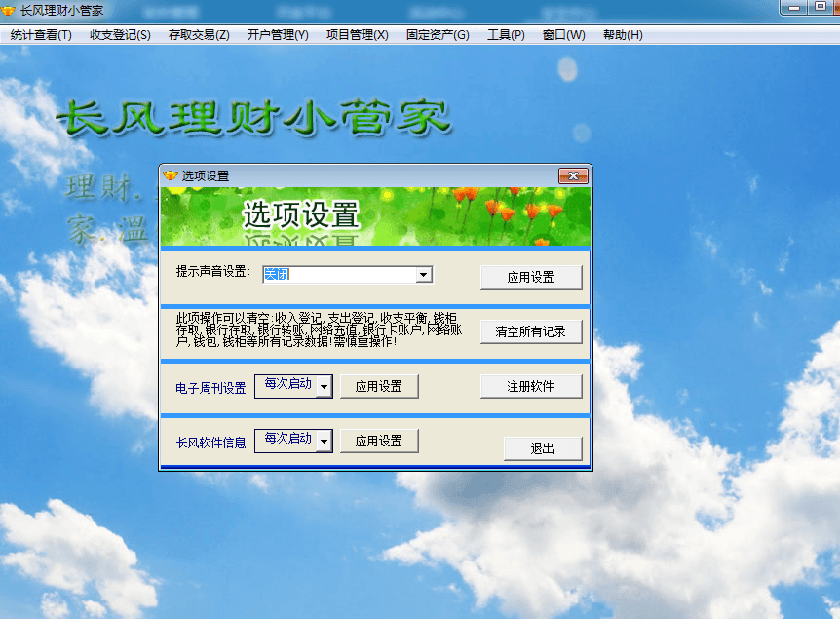This screenshot has width=840, height=619.
Task: Open the 开户管理(Y) menu
Action: click(278, 35)
